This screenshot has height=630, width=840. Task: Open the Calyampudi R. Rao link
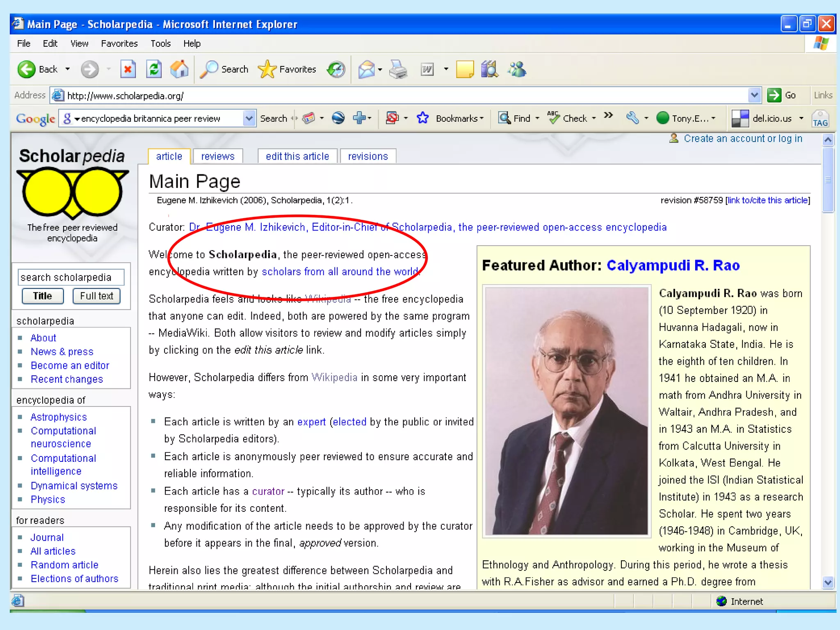673,265
